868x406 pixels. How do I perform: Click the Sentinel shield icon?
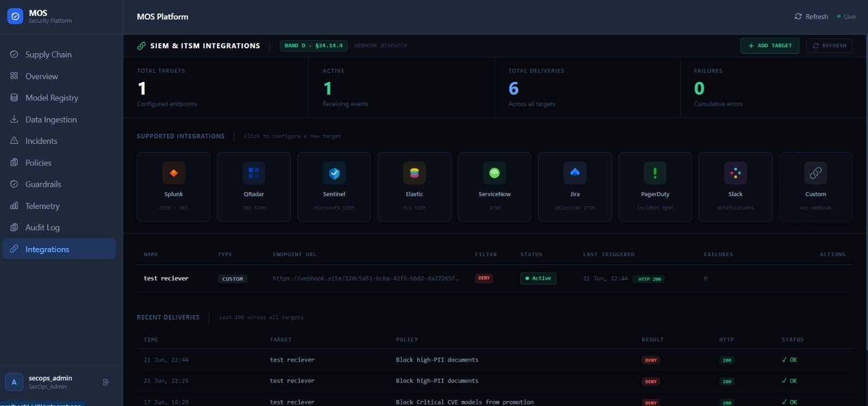[x=334, y=173]
